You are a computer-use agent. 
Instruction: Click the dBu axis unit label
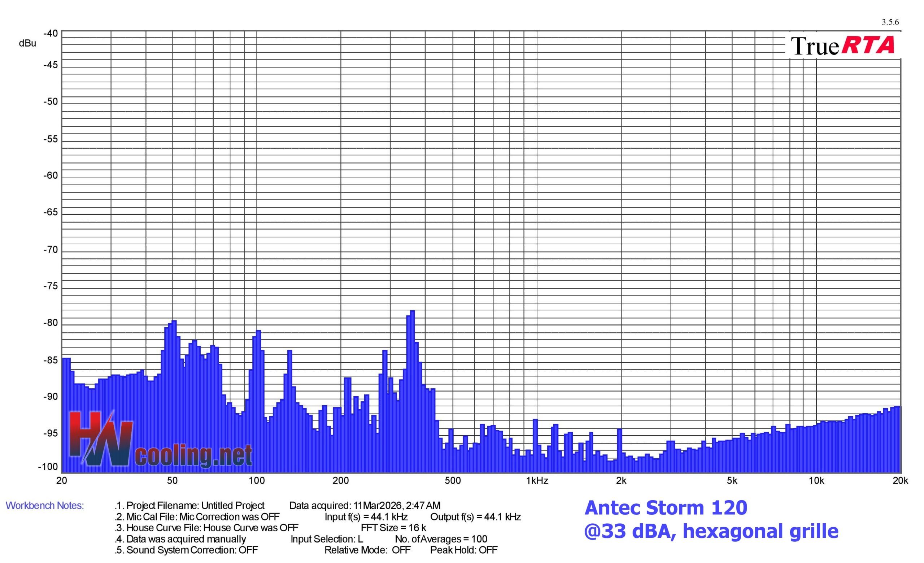pos(27,43)
